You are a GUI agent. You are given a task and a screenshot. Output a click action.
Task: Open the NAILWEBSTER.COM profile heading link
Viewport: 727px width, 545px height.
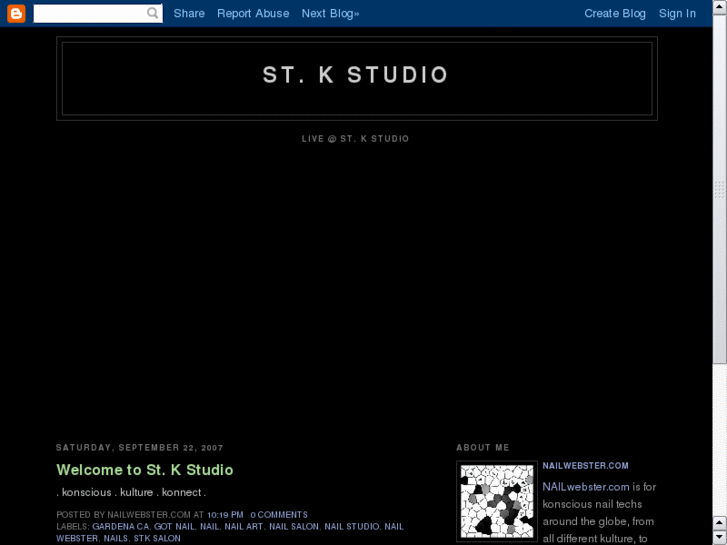pos(586,466)
